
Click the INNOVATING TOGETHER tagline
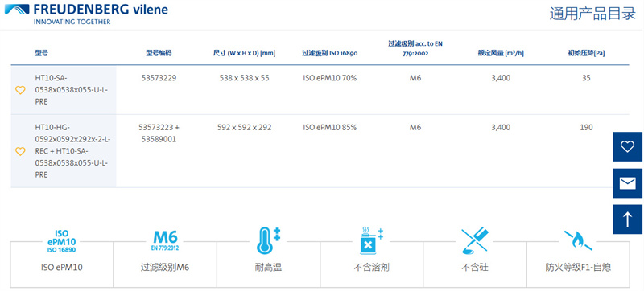tap(72, 22)
